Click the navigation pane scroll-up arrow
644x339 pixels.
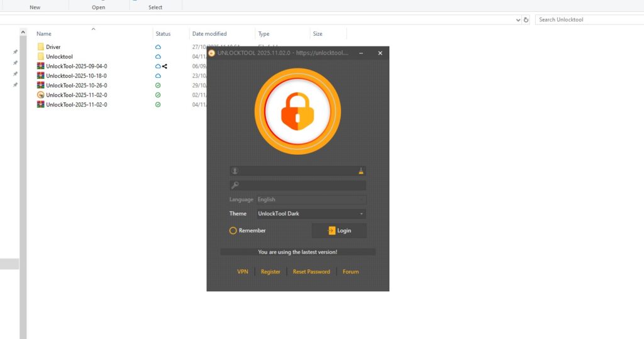[x=23, y=32]
